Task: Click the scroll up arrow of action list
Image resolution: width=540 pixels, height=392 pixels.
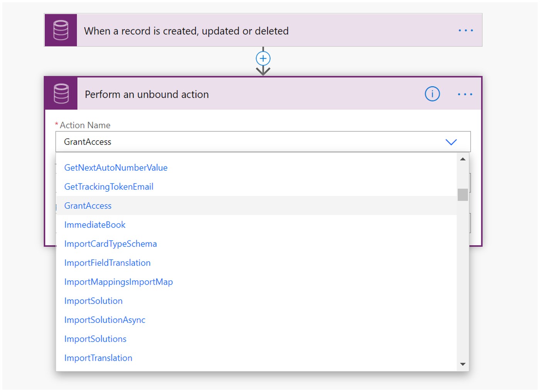Action: 463,159
